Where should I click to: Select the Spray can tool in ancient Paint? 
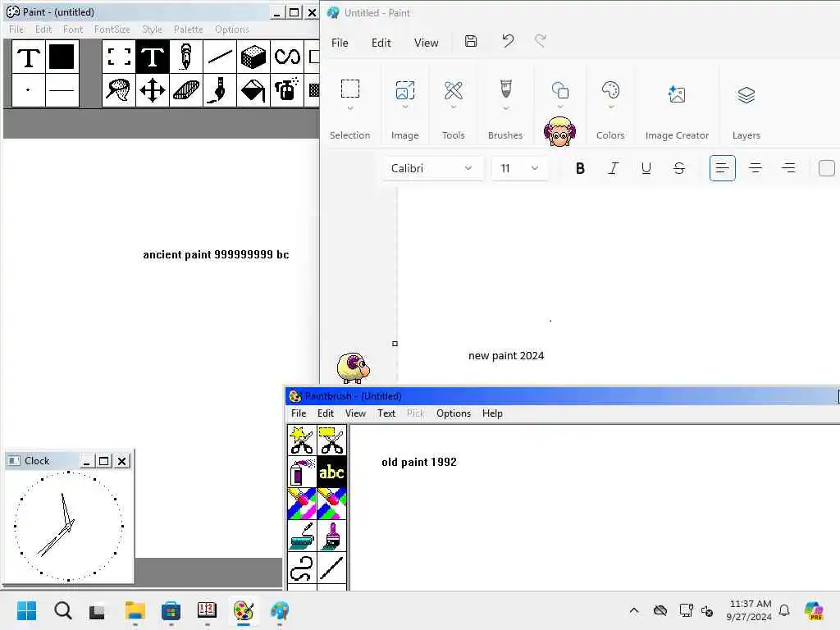tap(287, 90)
